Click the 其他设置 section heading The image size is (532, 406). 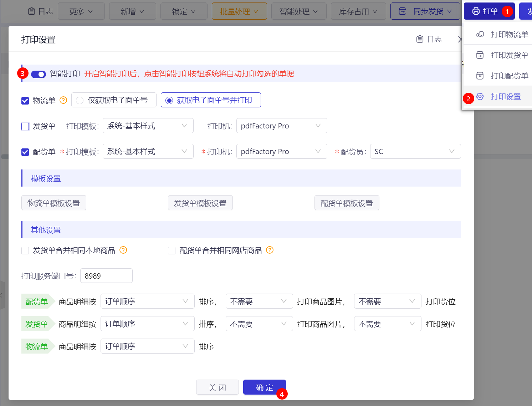pos(46,230)
